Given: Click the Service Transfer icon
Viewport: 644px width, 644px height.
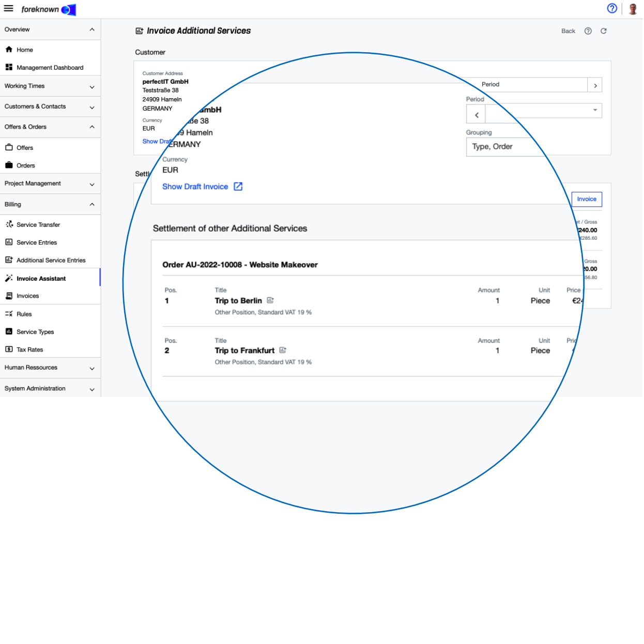Looking at the screenshot, I should [x=9, y=224].
